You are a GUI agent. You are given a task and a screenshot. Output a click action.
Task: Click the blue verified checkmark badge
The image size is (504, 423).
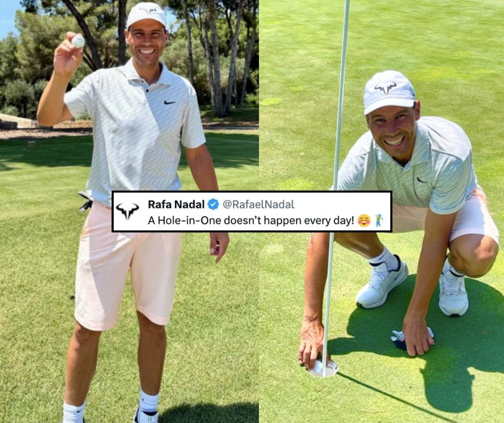click(x=213, y=204)
